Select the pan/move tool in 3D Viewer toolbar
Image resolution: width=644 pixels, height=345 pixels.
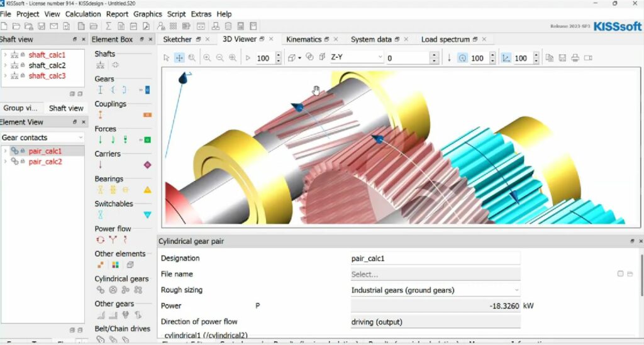(179, 58)
